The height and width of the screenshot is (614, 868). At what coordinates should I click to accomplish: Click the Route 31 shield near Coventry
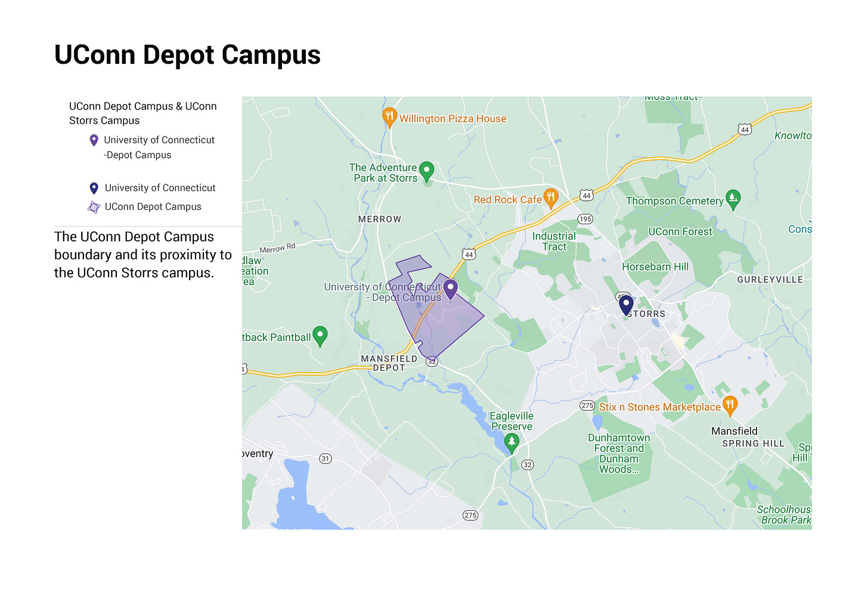[325, 458]
